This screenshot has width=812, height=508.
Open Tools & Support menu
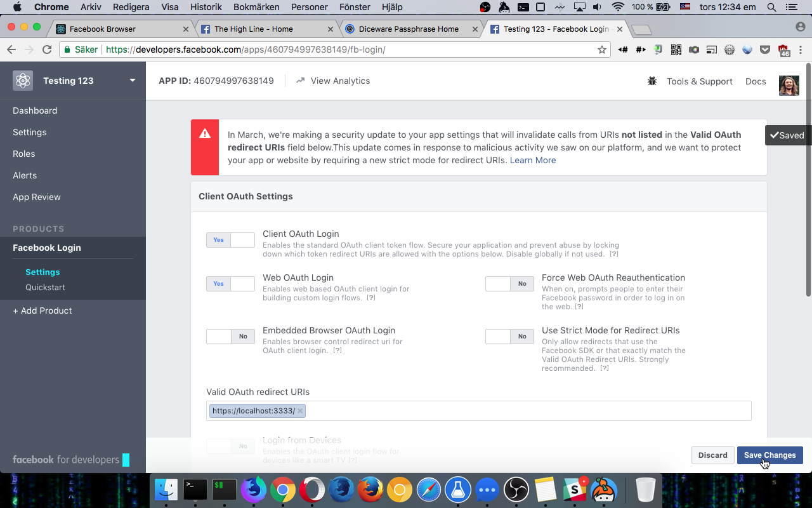pos(699,81)
